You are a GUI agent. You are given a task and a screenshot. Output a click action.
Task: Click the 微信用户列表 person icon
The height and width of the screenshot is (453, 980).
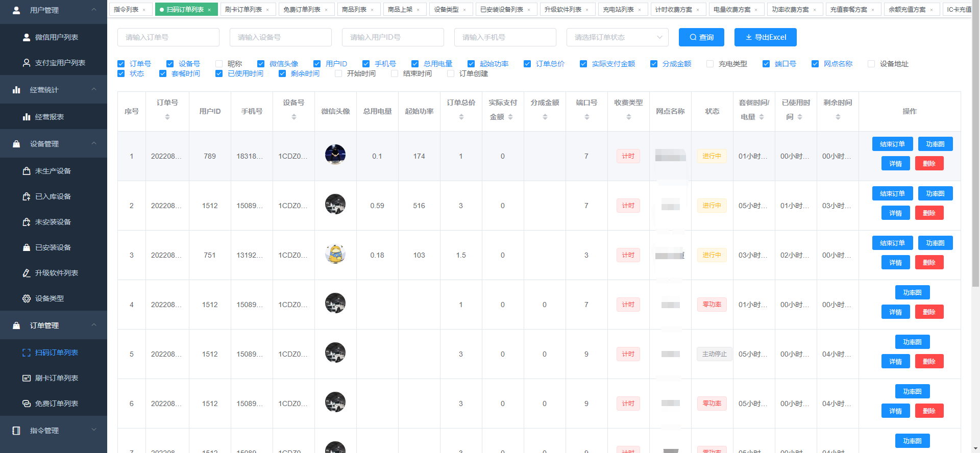pos(27,37)
